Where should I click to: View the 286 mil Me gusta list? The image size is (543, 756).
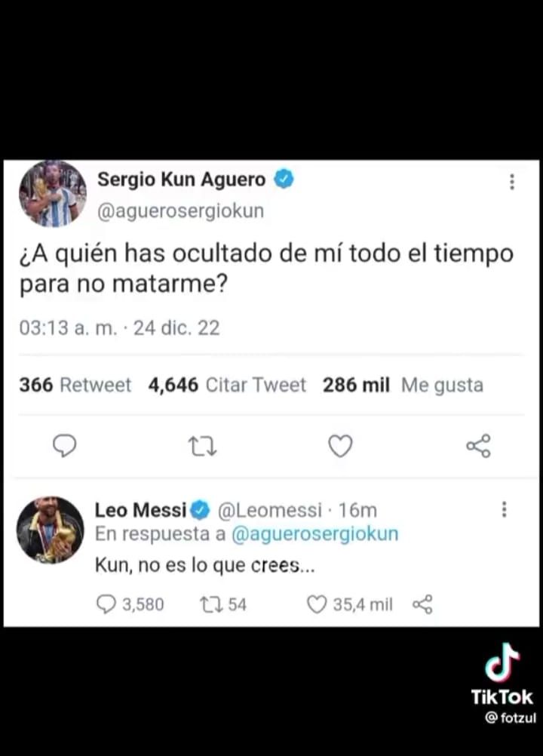pos(403,386)
